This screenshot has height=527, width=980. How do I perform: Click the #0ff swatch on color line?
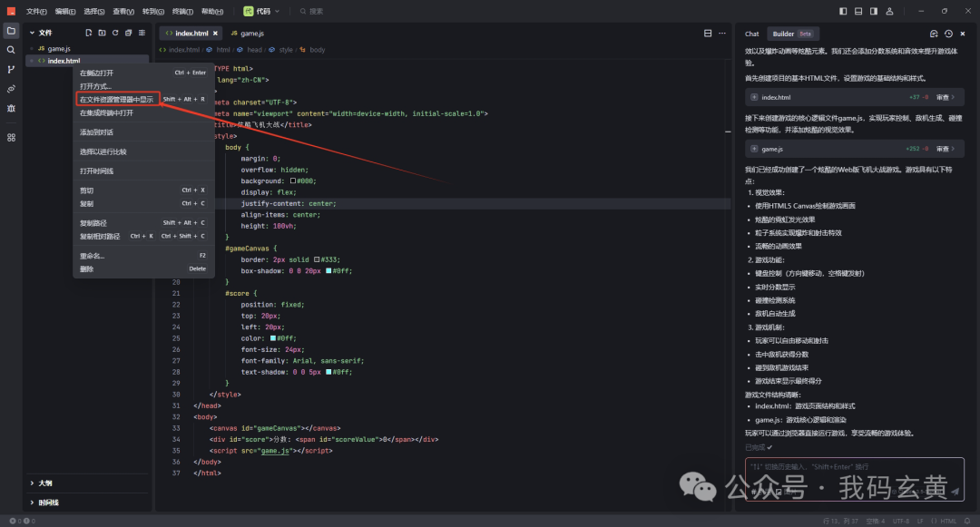pyautogui.click(x=272, y=338)
